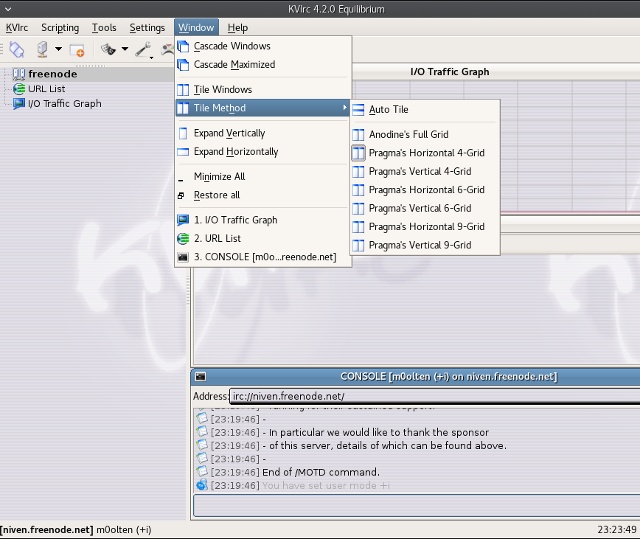Click the toolbar drag handle beside the plug icon

point(2,49)
